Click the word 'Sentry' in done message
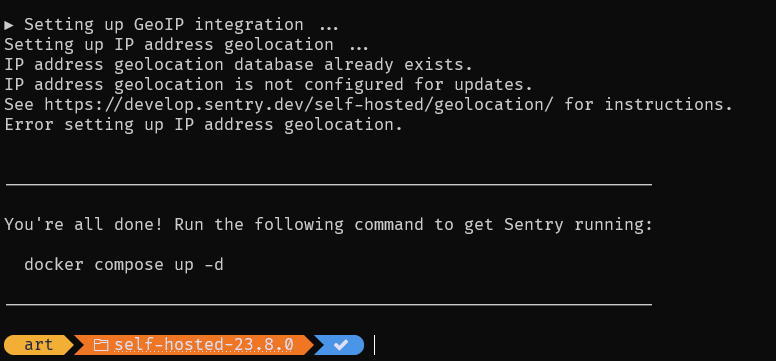Screen dimensions: 776x361 pyautogui.click(x=534, y=225)
